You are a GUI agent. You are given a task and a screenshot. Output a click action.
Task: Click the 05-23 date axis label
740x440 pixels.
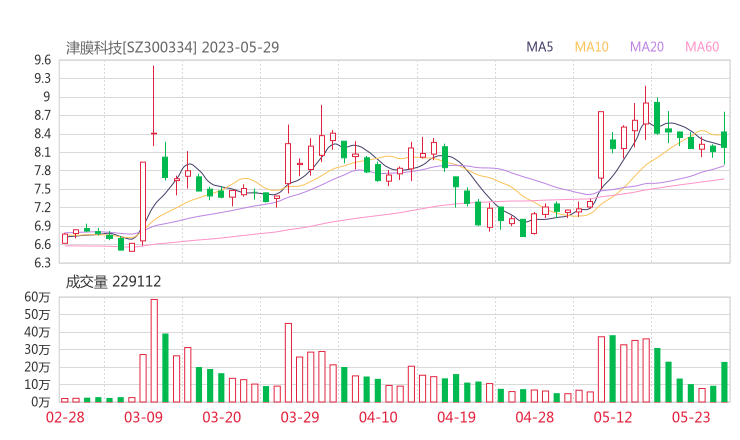pyautogui.click(x=691, y=417)
